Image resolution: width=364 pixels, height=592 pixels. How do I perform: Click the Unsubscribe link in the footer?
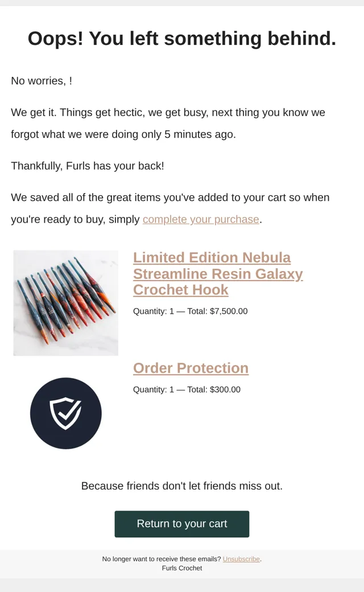pyautogui.click(x=241, y=559)
